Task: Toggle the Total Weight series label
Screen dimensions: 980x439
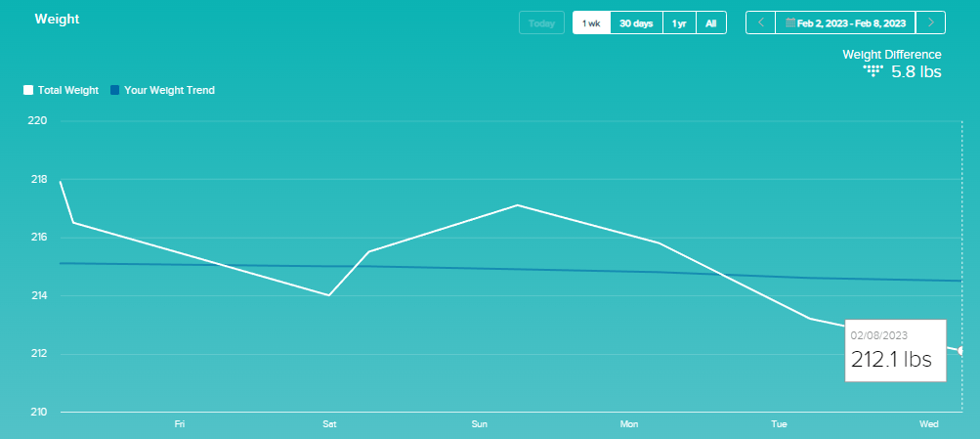Action: [67, 90]
